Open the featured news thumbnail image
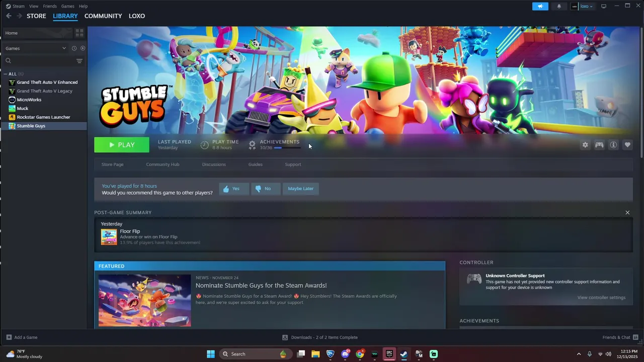Screen dimensions: 644x362 point(144,301)
